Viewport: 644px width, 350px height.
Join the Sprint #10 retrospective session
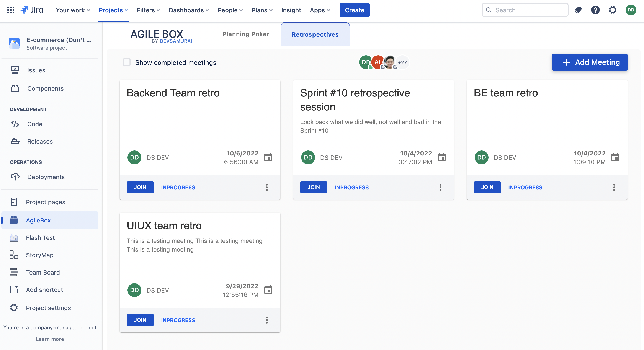314,187
